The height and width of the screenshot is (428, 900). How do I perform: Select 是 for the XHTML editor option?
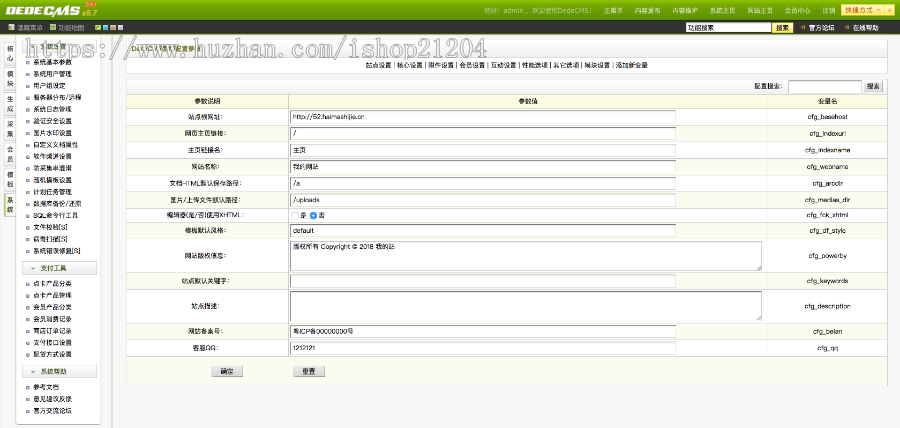click(x=295, y=216)
